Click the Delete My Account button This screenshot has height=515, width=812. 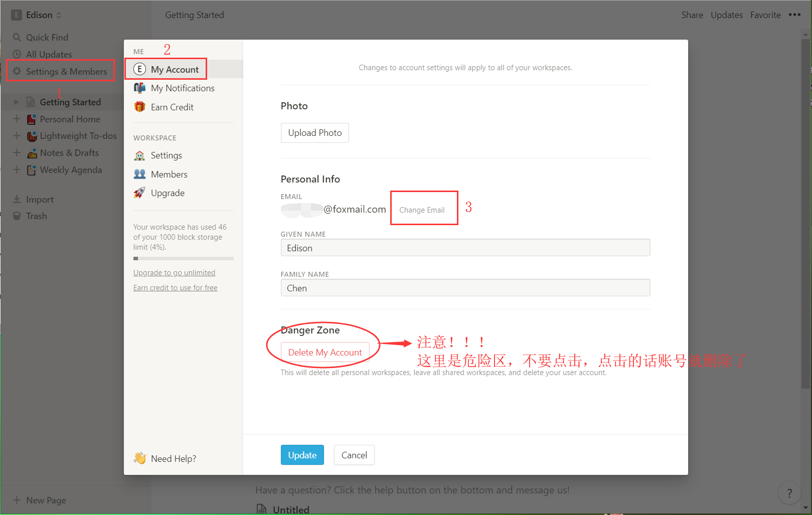click(x=325, y=353)
